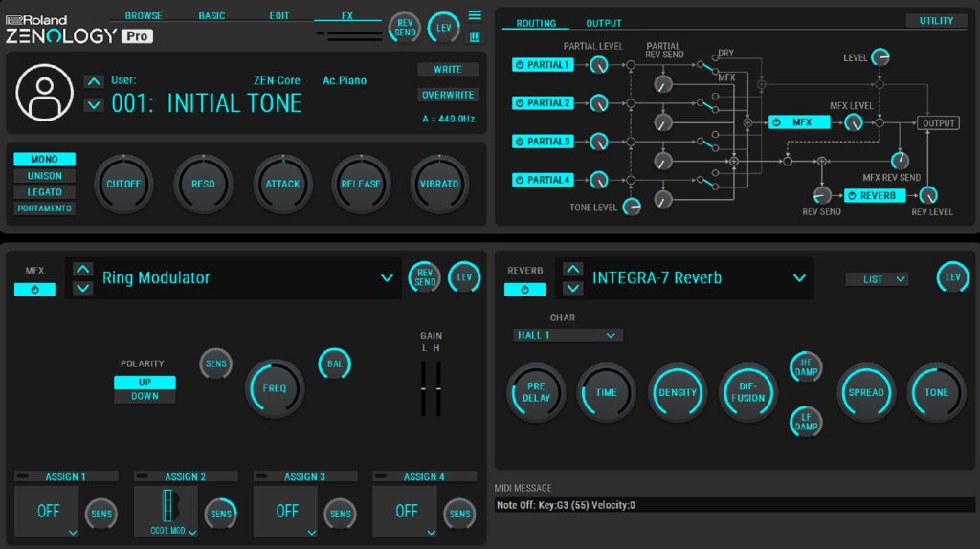Switch to the OUTPUT tab
980x549 pixels.
[x=603, y=24]
